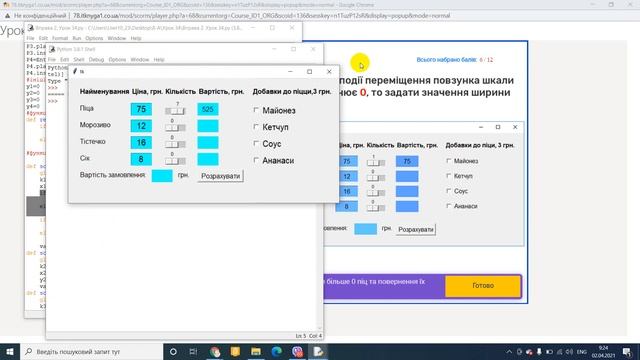Click the Всього набрано балів score text
The width and height of the screenshot is (640, 360).
click(x=454, y=60)
